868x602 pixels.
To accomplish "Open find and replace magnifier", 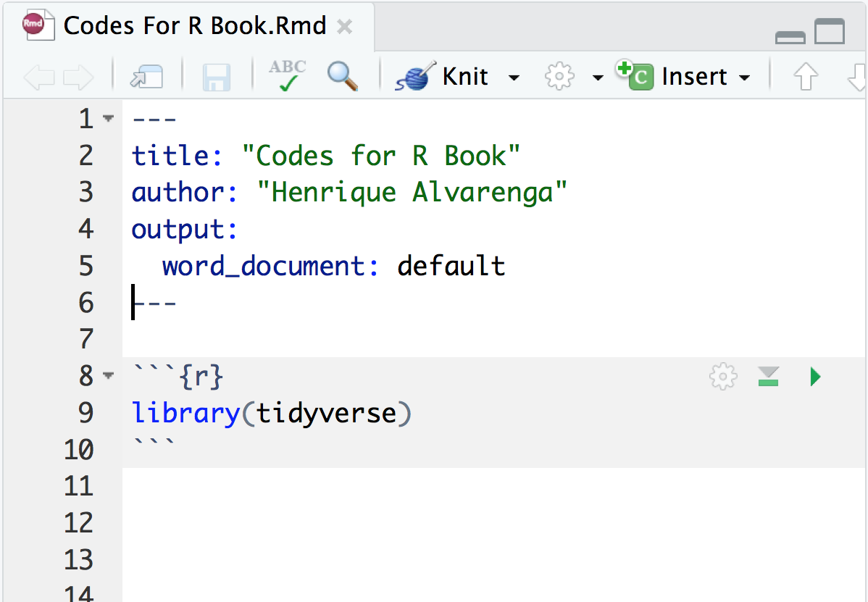I will coord(342,76).
